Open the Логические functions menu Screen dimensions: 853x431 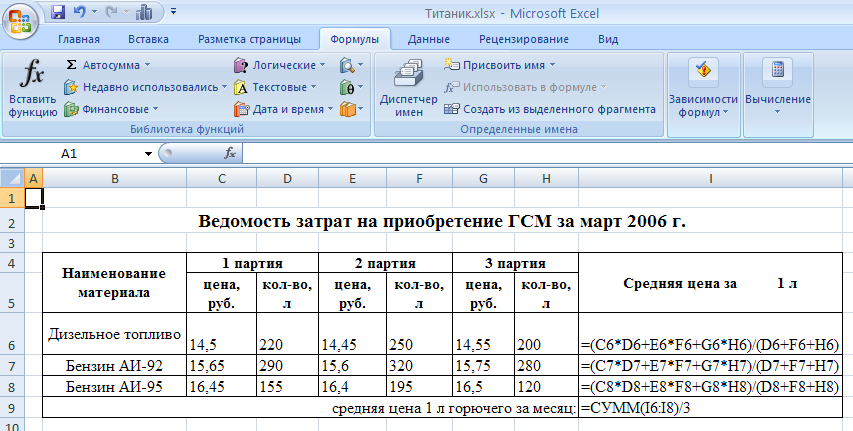[279, 65]
